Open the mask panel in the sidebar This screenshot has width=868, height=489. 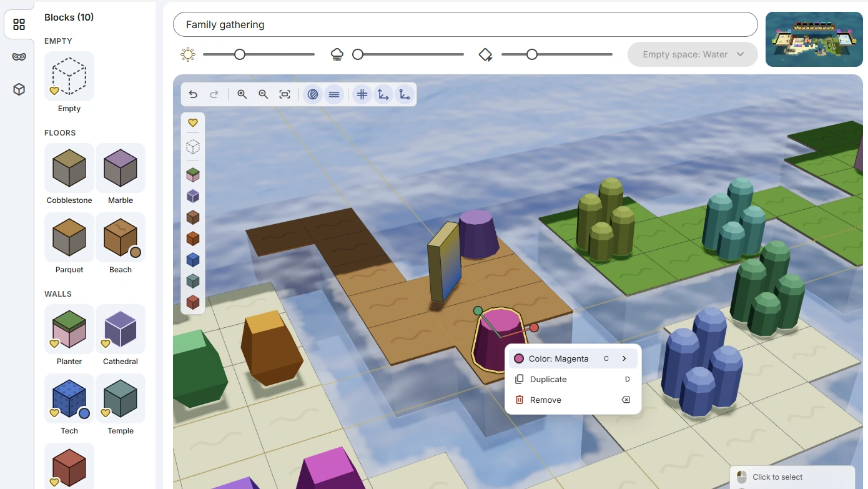point(19,57)
